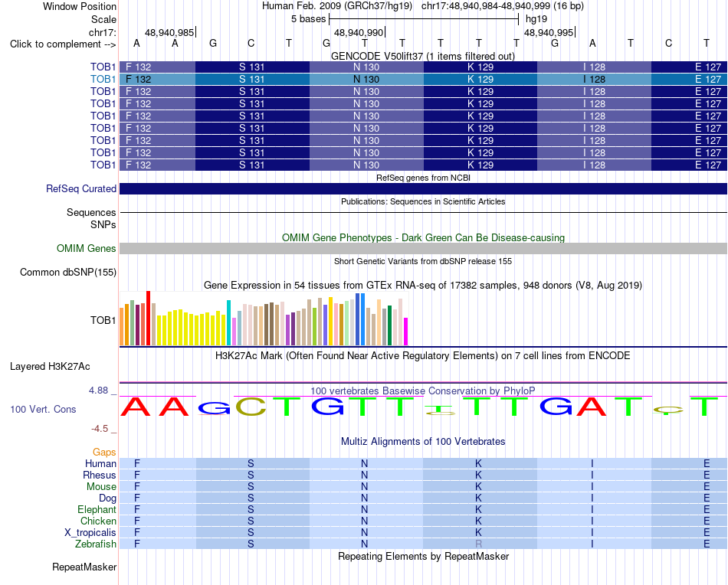Click the TOB1 label beside GTEx bar chart
This screenshot has height=585, width=728.
pyautogui.click(x=103, y=320)
